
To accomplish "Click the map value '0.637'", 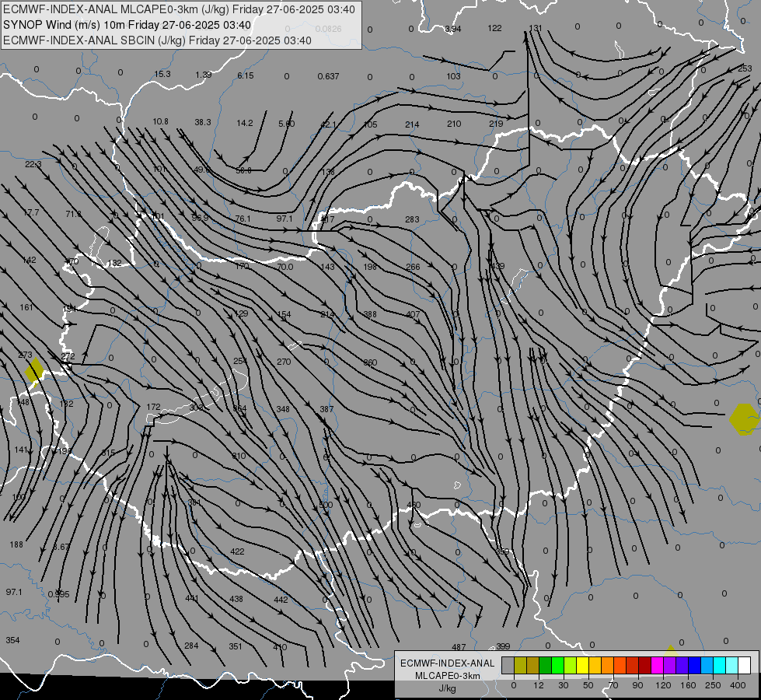I will pyautogui.click(x=328, y=76).
